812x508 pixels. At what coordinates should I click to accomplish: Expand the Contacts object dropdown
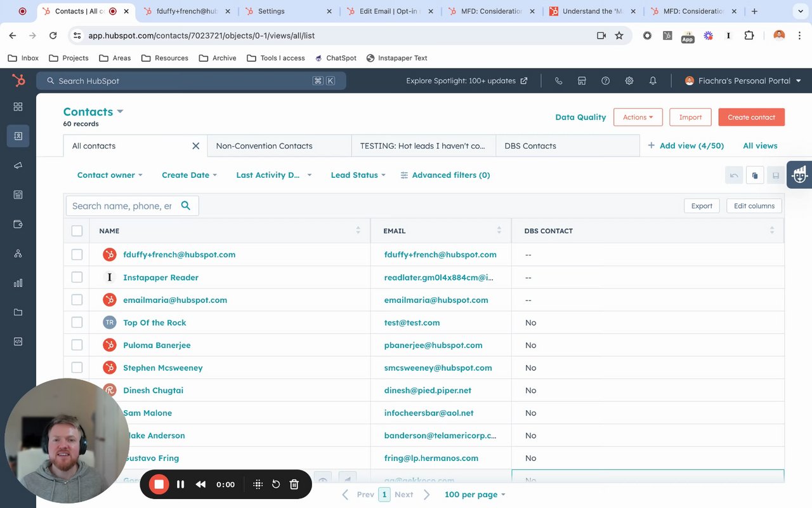tap(93, 112)
